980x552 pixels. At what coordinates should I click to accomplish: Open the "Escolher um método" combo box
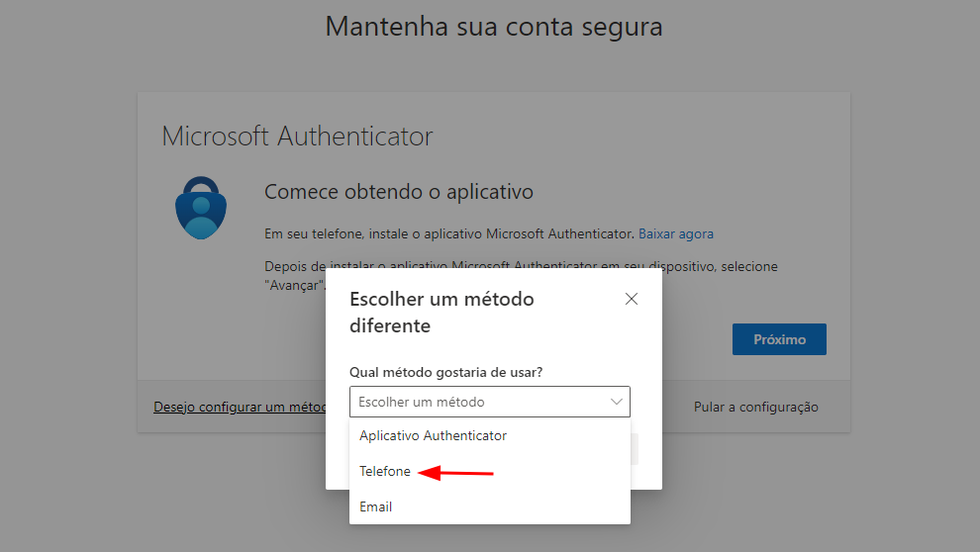pyautogui.click(x=489, y=402)
